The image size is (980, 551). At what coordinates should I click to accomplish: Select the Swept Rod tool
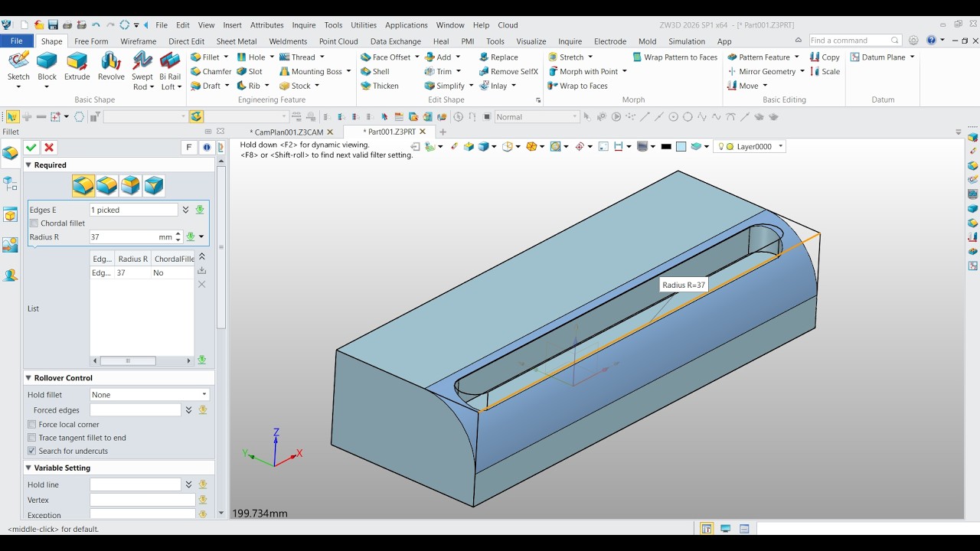click(142, 70)
